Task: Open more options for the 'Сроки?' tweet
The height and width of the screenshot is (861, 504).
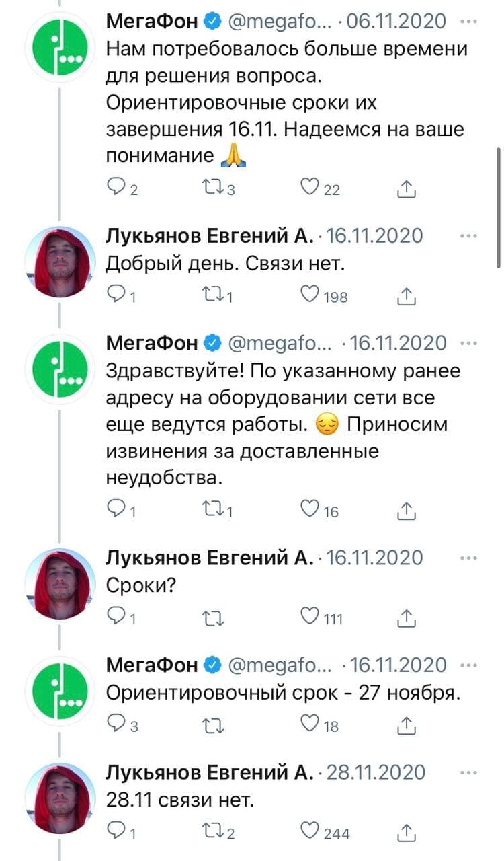Action: tap(468, 558)
